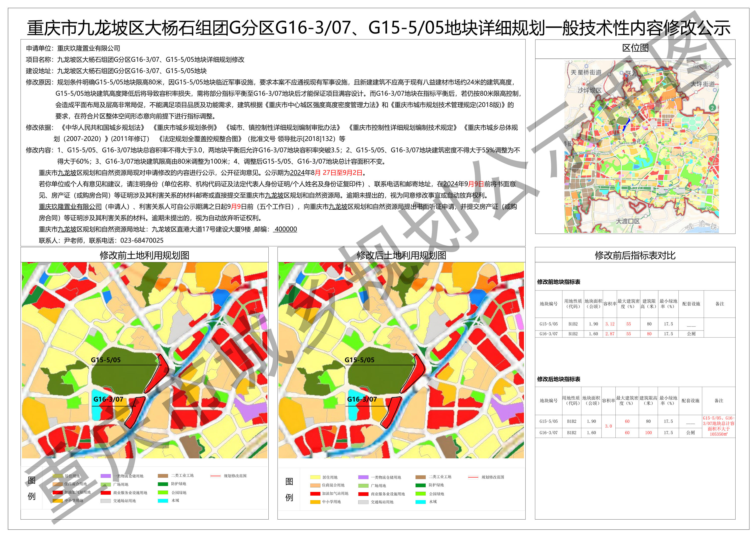This screenshot has height=535, width=756.
Task: Click the red 2.87 plot ratio cell
Action: coord(610,334)
